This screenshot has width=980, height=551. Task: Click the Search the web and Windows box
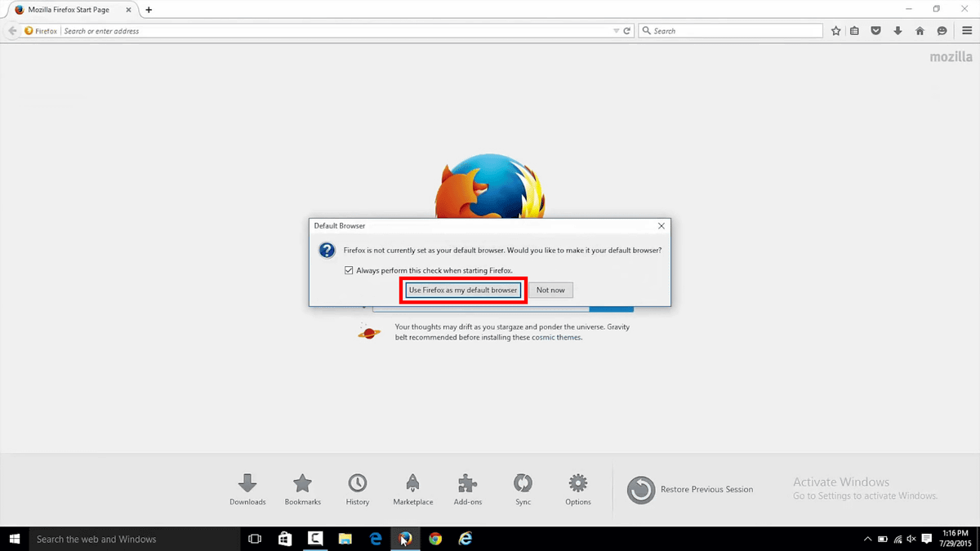pos(135,539)
